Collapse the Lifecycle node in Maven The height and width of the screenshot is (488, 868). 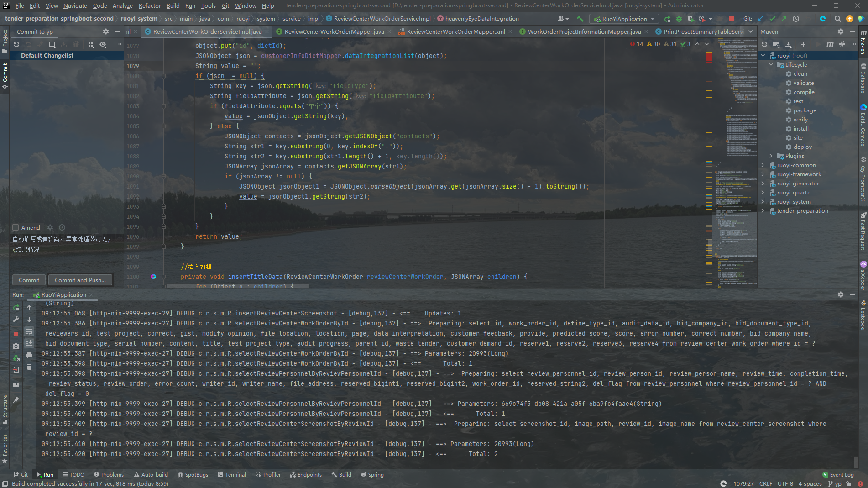(x=771, y=65)
